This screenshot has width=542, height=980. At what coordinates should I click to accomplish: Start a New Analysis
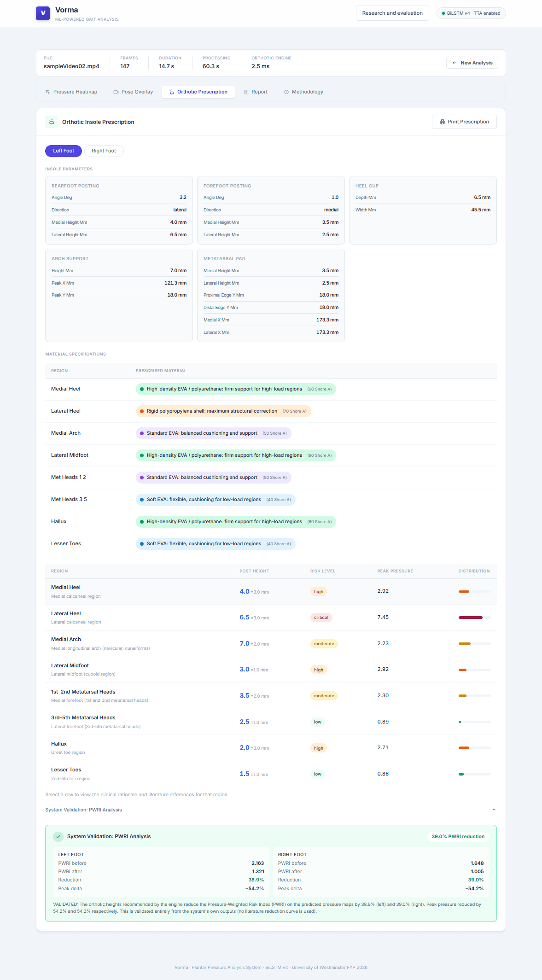[x=472, y=63]
